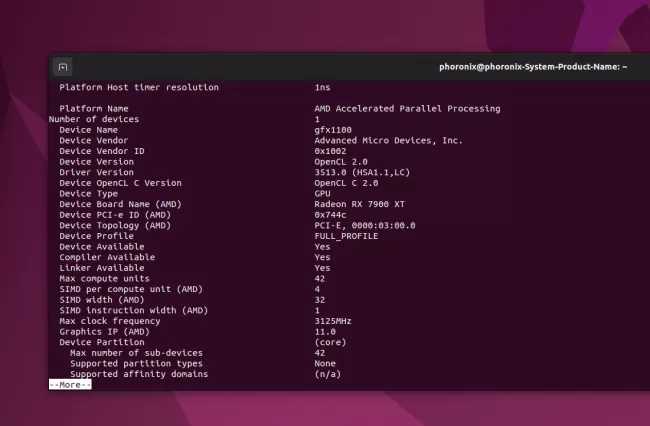Screen dimensions: 650x426
Task: Select the '(n/a)' affinity domains value
Action: point(327,374)
